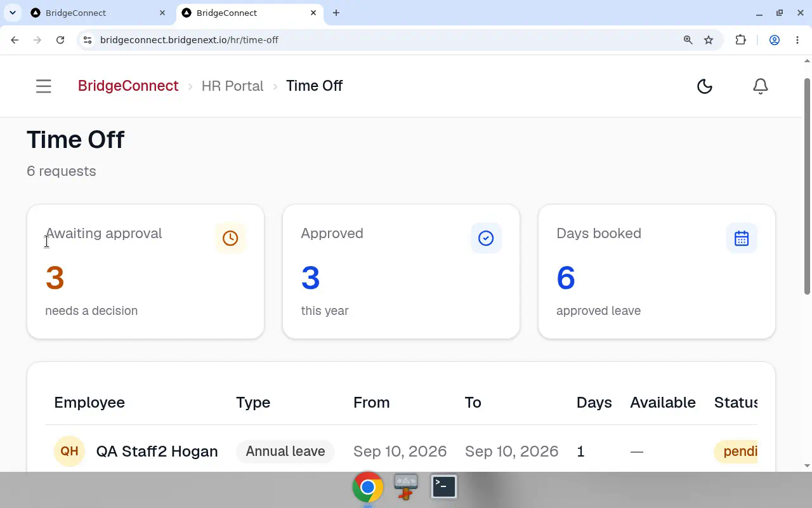Click the From date Sep 10, 2026
Viewport: 812px width, 508px height.
[x=400, y=451]
